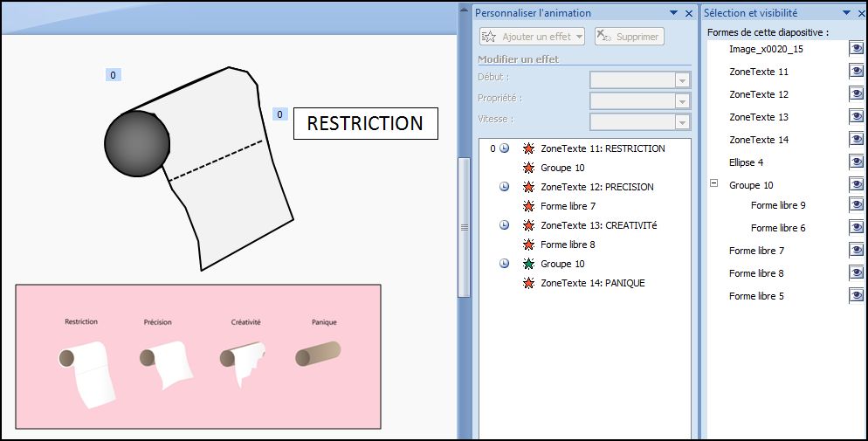Screen dimensions: 868x441
Task: Select Forme libre 5 in shapes list
Action: [757, 296]
